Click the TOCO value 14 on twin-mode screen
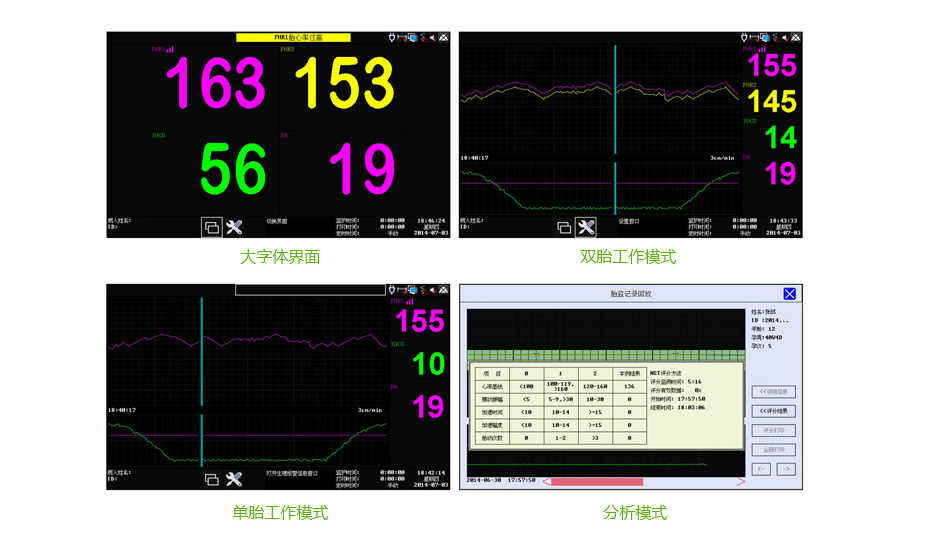 click(781, 138)
